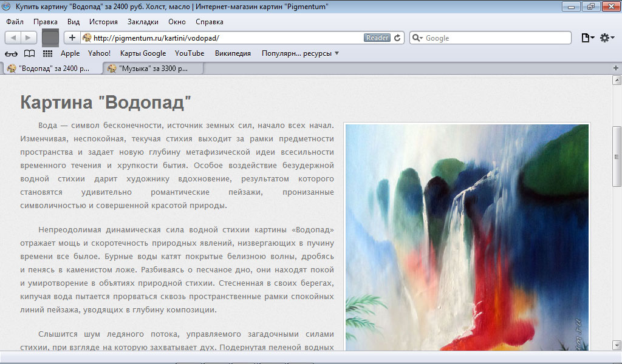622x364 pixels.
Task: Open Yahoo! bookmark
Action: coord(99,53)
